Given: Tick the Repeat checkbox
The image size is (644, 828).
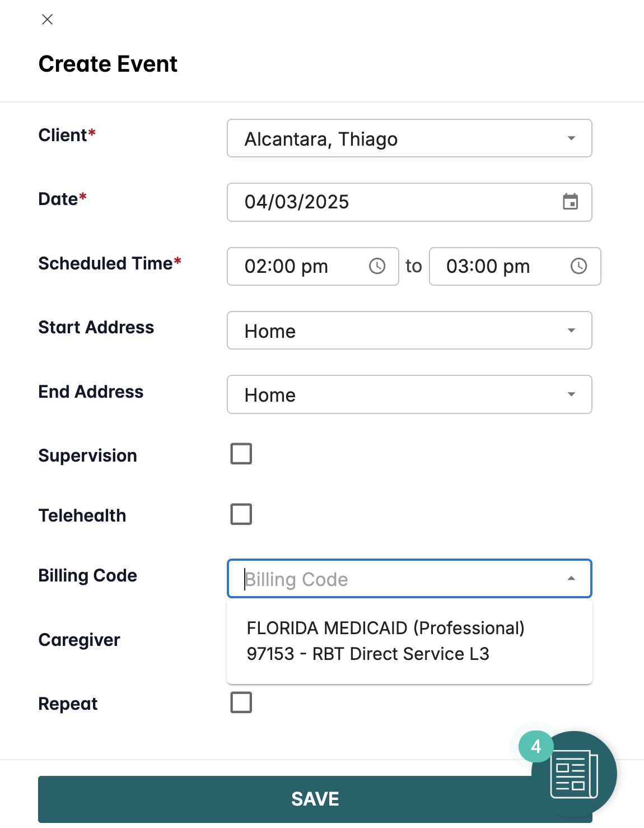Looking at the screenshot, I should (241, 702).
